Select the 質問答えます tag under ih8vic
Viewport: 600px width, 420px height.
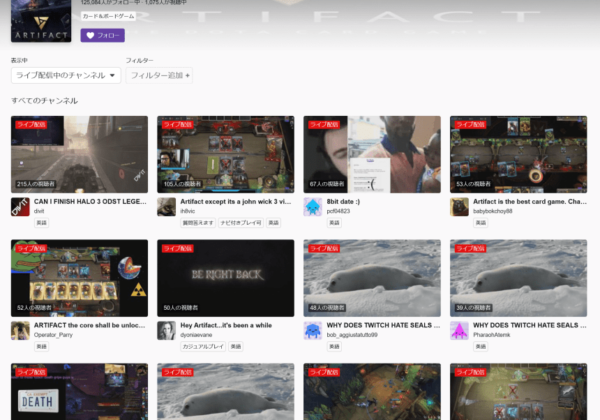coord(198,223)
